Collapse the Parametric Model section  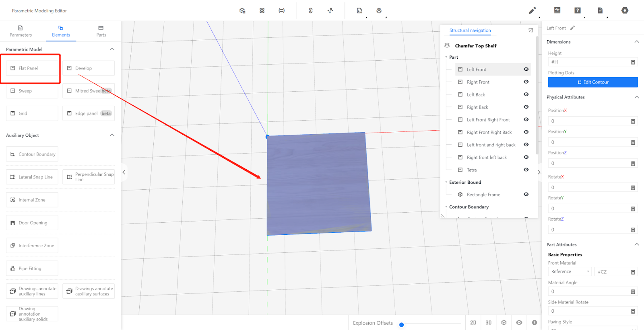[112, 49]
